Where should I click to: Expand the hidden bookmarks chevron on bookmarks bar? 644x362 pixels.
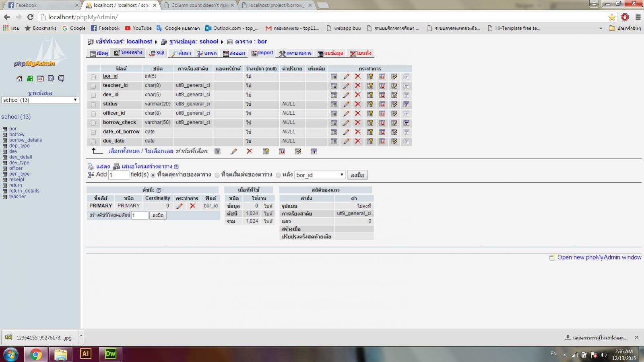click(600, 28)
